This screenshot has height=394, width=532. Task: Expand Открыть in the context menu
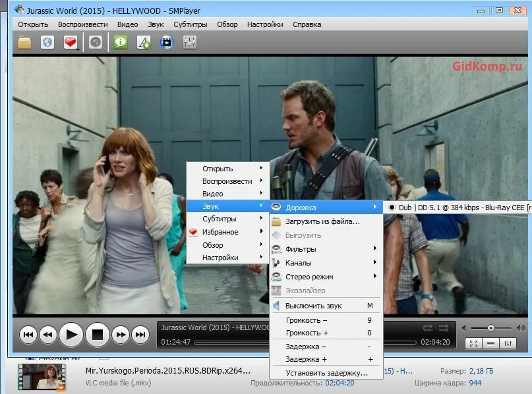[x=227, y=169]
